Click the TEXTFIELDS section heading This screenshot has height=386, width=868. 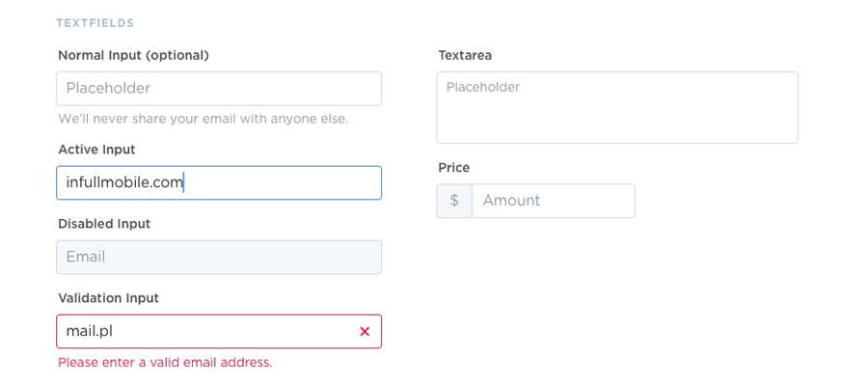[95, 23]
